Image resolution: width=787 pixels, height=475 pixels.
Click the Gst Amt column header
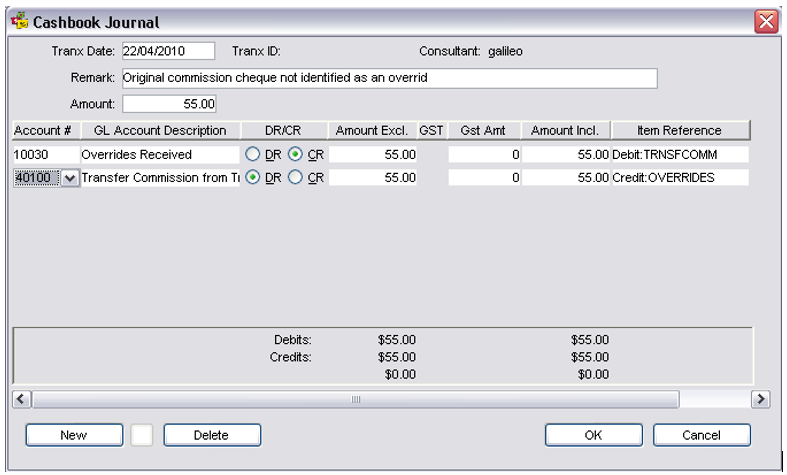point(484,131)
